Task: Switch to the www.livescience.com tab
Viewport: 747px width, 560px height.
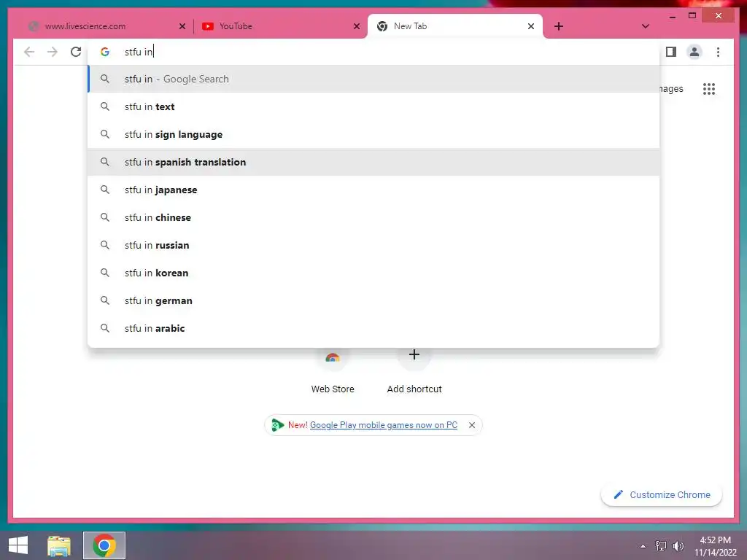Action: [107, 26]
